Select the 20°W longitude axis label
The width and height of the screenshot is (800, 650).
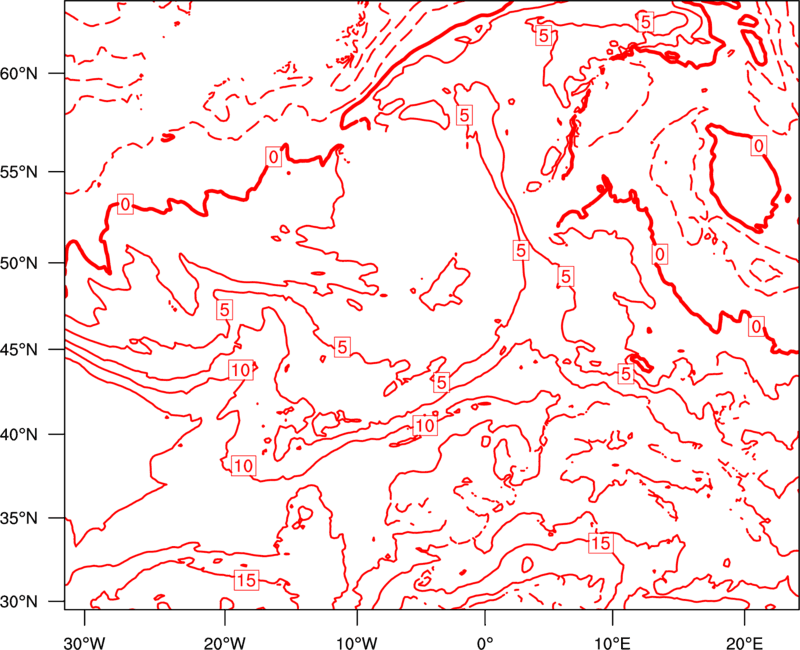pos(224,643)
